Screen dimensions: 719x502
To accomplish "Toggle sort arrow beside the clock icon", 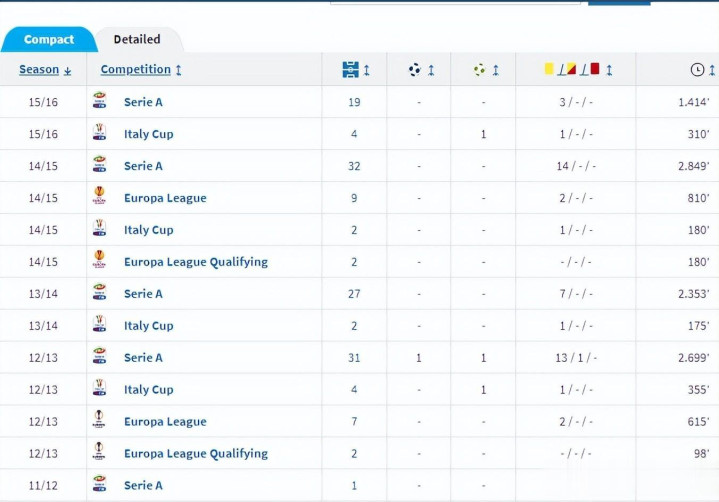I will coord(712,70).
